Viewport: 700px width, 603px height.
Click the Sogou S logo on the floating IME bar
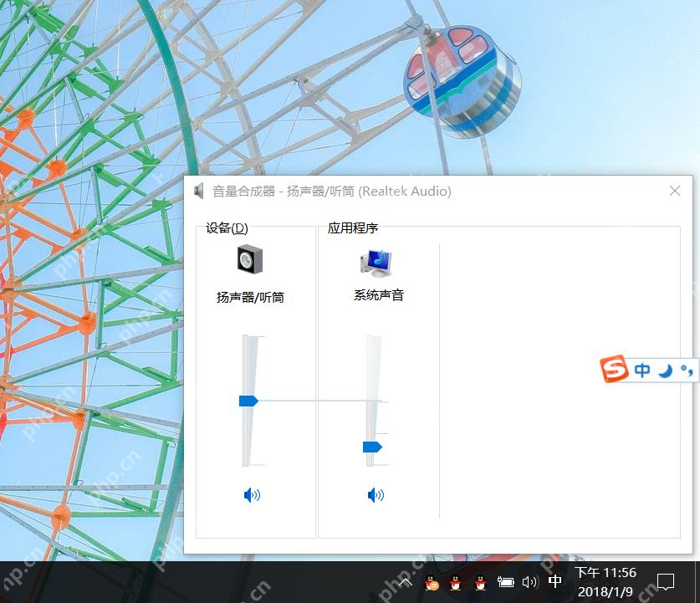click(x=614, y=369)
